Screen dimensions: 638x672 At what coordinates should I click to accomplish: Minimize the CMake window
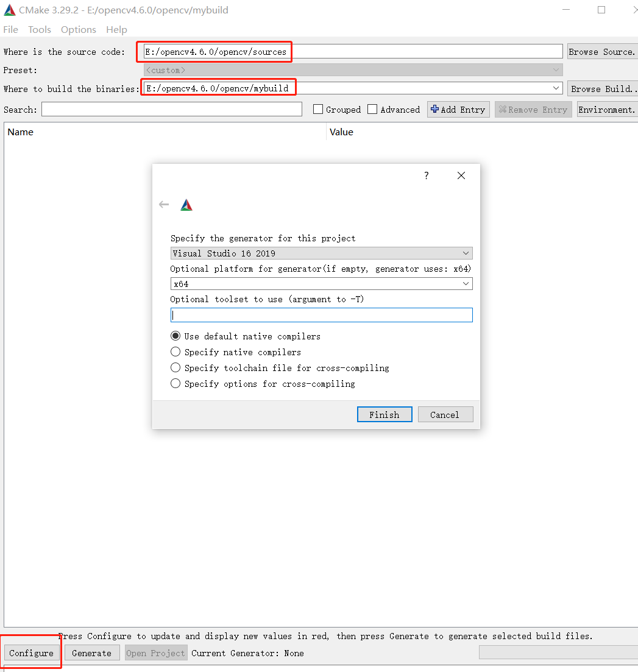coord(566,9)
